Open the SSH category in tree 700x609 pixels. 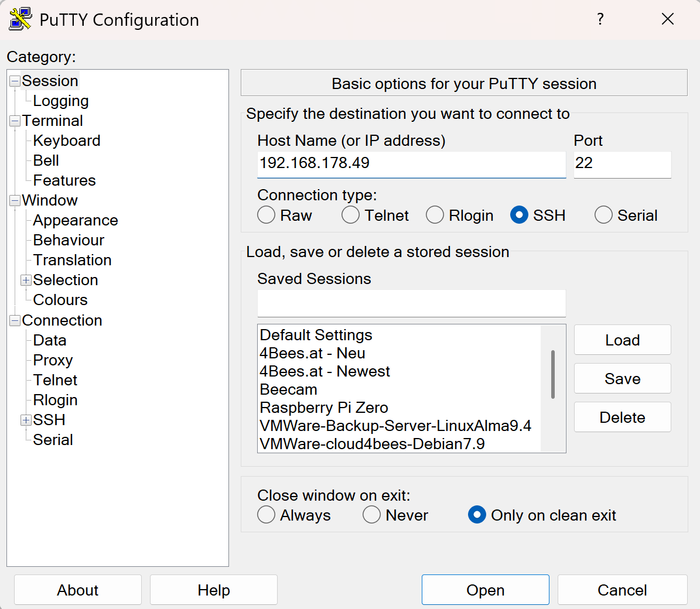click(x=49, y=420)
